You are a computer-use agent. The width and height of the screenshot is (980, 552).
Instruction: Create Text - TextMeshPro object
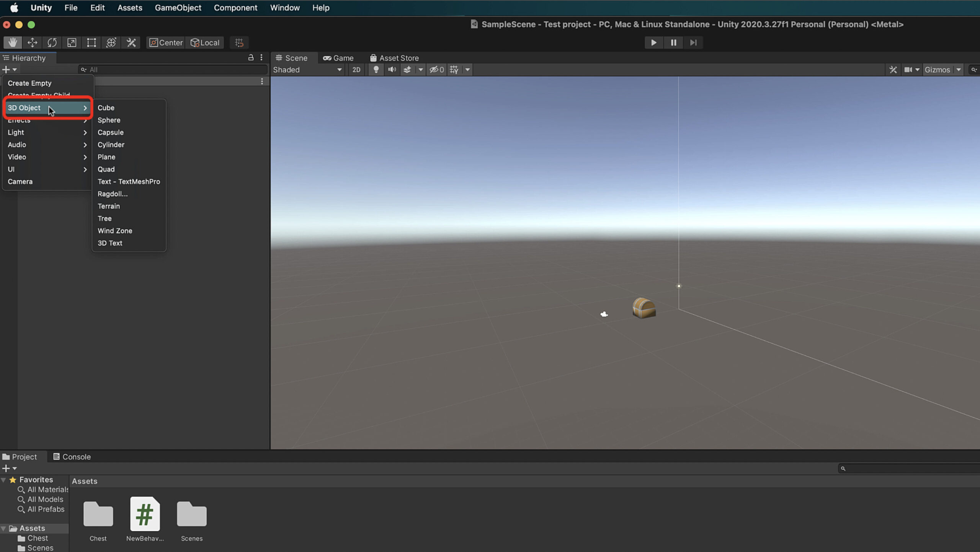pos(129,182)
